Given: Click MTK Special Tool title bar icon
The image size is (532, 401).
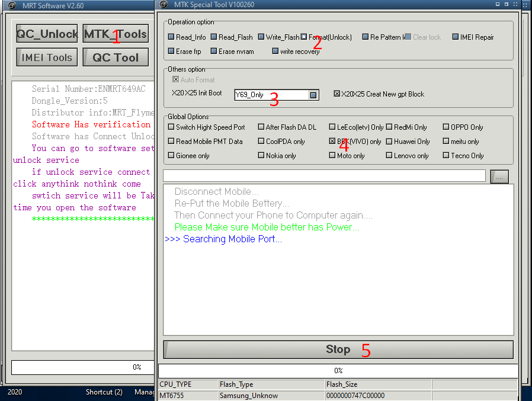Looking at the screenshot, I should click(164, 4).
